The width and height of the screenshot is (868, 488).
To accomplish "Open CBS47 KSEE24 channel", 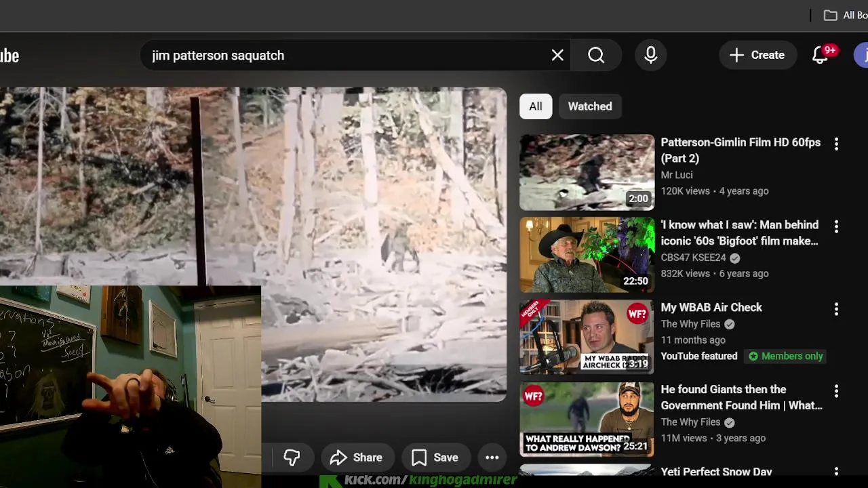I will click(x=693, y=258).
